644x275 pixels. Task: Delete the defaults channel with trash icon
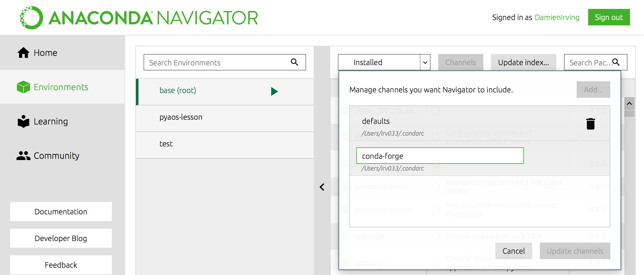tap(590, 124)
